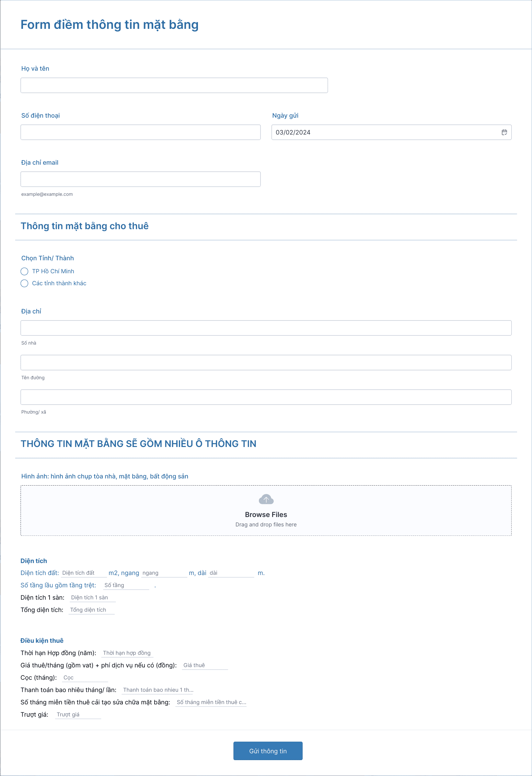Focus the Thời hạn hợp đồng field
The image size is (532, 776).
[127, 653]
